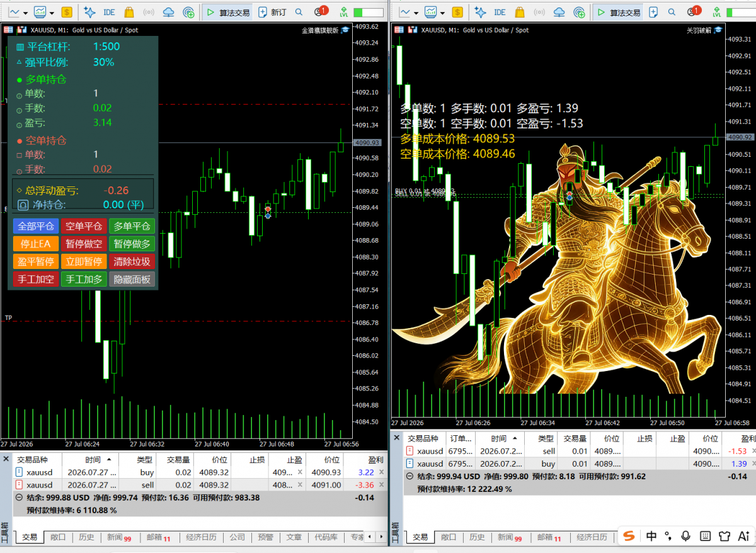Open the market shopping bag icon, right window
Image resolution: width=756 pixels, height=553 pixels.
pos(520,12)
